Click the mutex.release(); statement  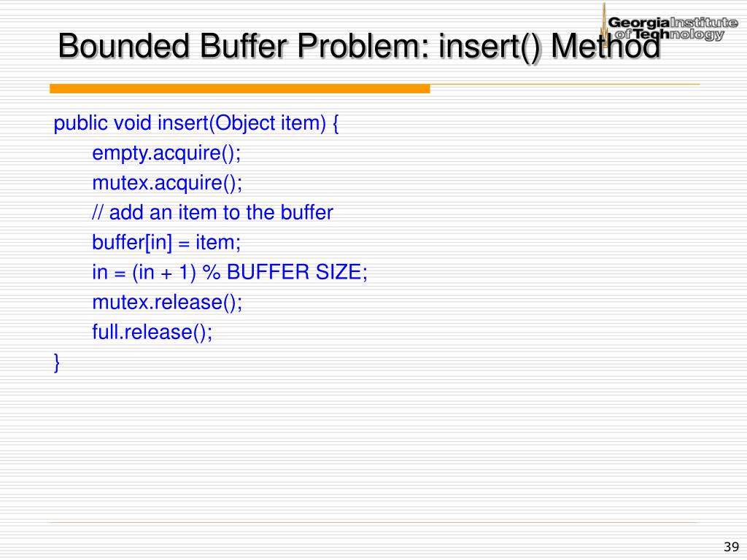pyautogui.click(x=167, y=302)
